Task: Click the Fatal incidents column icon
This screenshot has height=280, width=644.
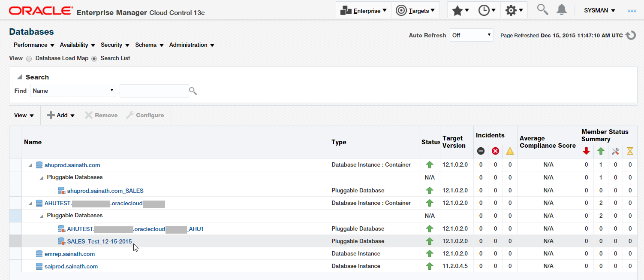Action: click(481, 151)
